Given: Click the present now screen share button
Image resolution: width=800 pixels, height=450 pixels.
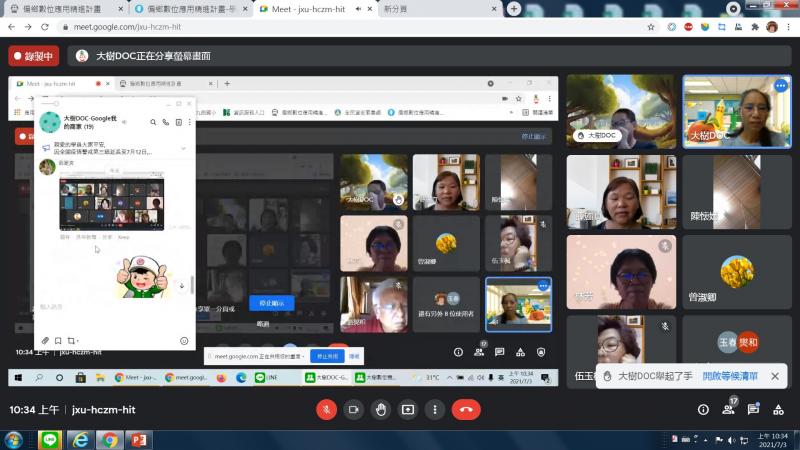Looking at the screenshot, I should tap(408, 410).
